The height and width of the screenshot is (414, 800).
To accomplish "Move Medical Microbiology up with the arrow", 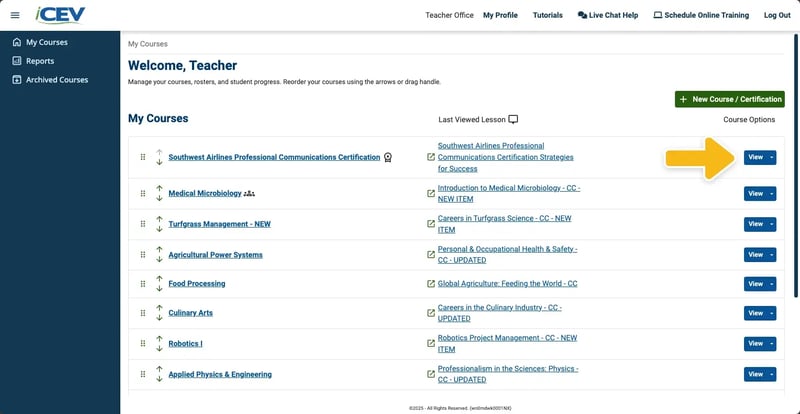I will point(159,189).
